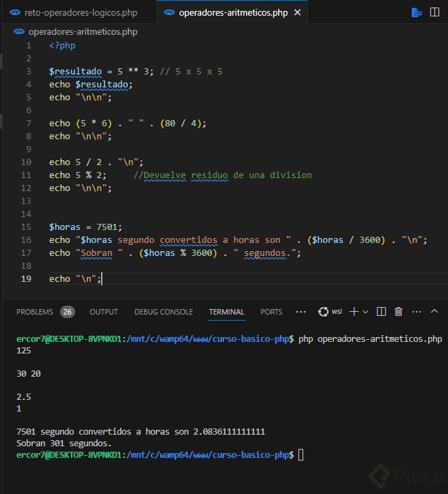This screenshot has height=494, width=448.
Task: Switch to the DEBUG CONSOLE tab
Action: point(163,312)
